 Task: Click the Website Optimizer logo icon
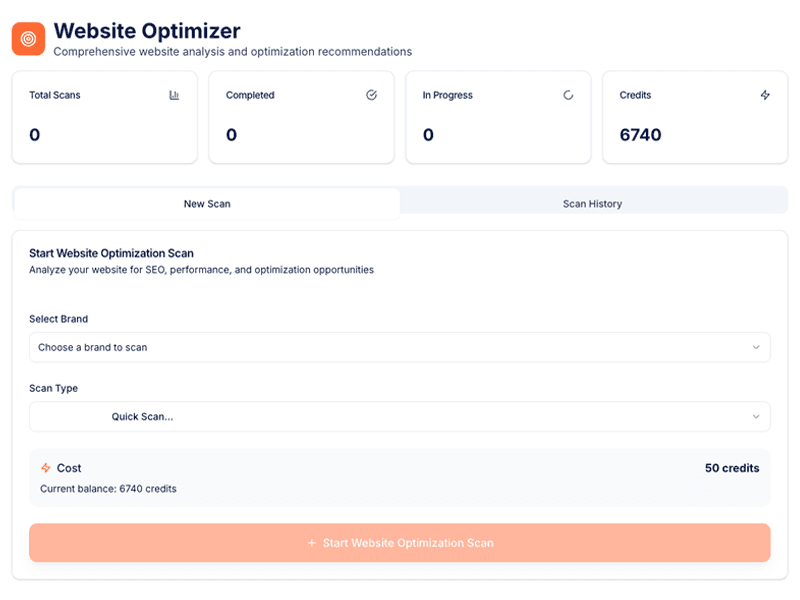[28, 38]
